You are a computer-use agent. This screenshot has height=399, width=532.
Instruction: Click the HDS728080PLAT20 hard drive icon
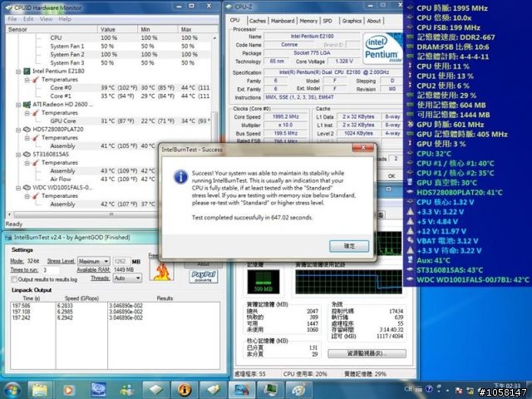(x=27, y=130)
